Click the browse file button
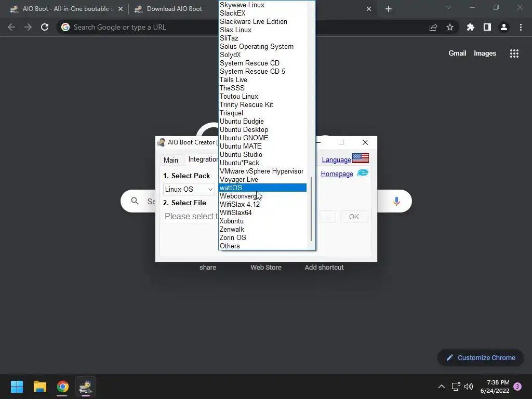Image resolution: width=532 pixels, height=399 pixels. pyautogui.click(x=327, y=217)
